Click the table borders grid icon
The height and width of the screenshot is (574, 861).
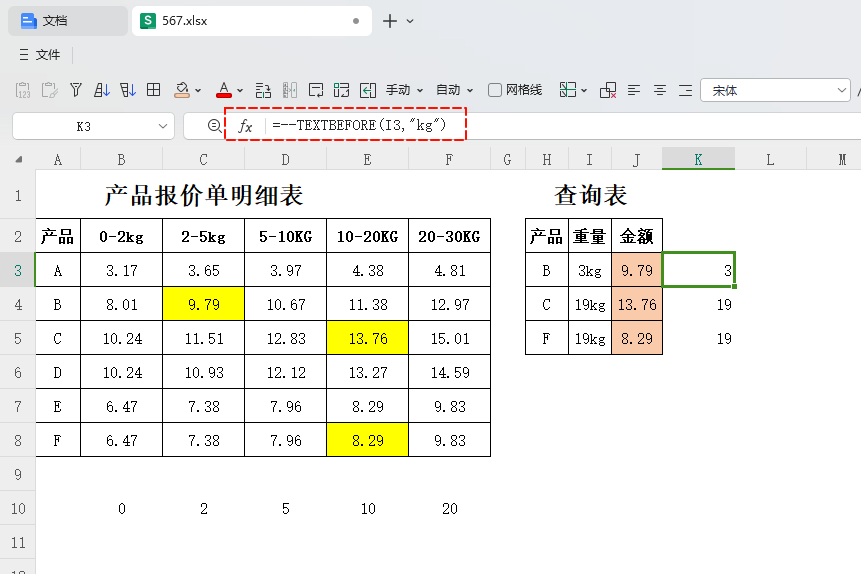(x=154, y=90)
